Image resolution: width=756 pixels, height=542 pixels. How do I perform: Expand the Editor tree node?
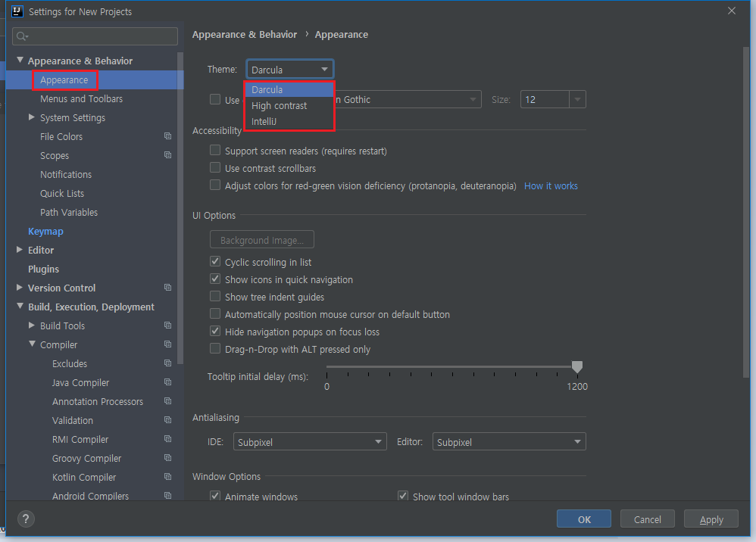click(x=20, y=250)
